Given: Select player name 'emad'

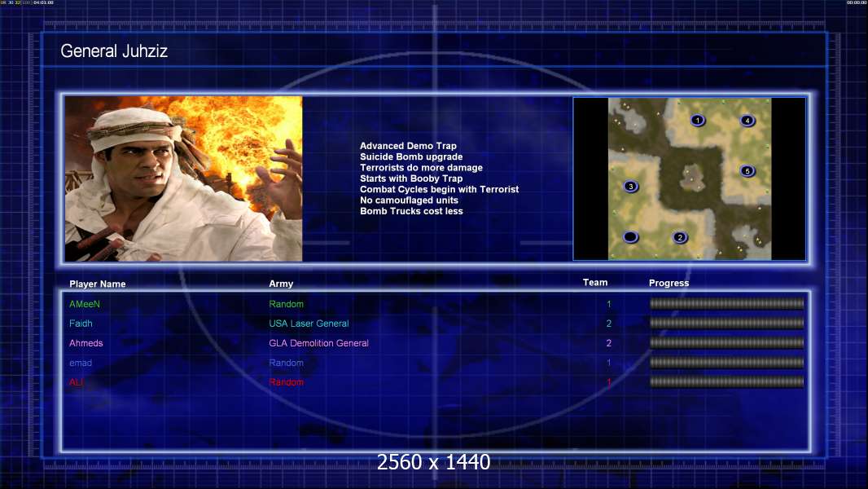Looking at the screenshot, I should [81, 363].
